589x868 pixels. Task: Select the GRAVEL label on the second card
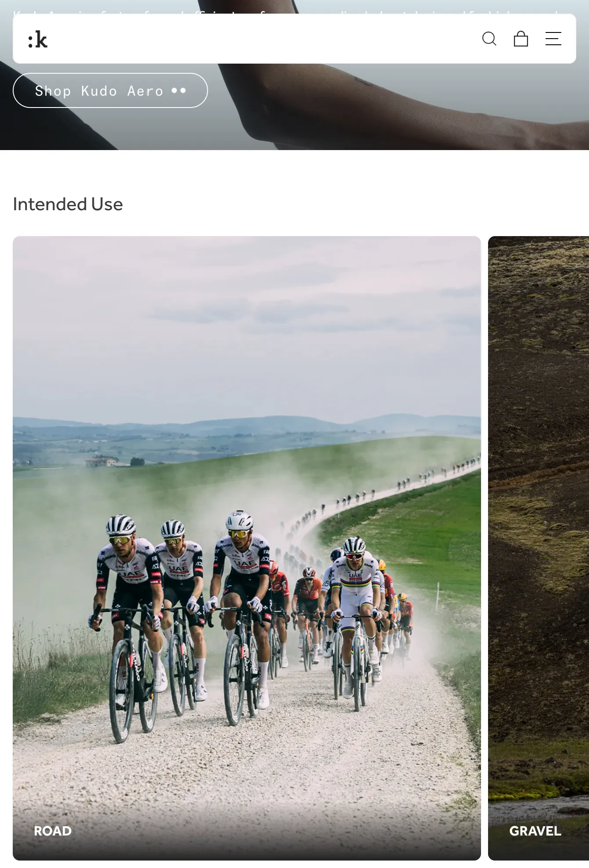535,831
